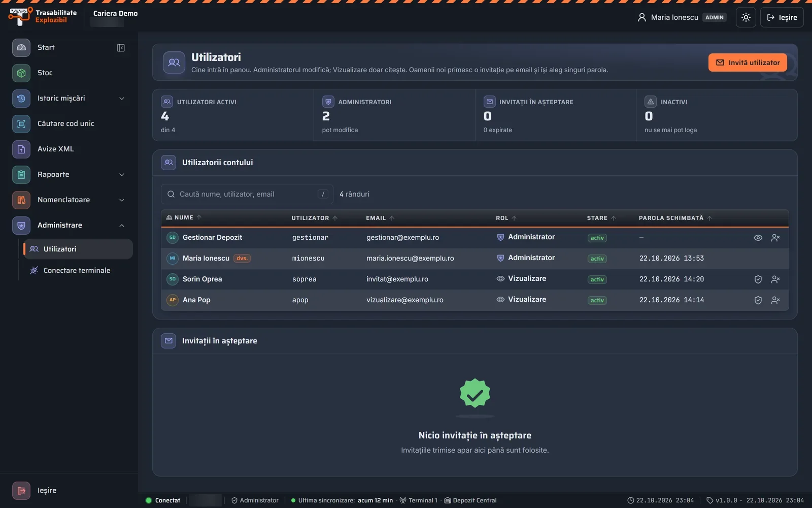Expand the Nomenclatoare submenu

(122, 200)
